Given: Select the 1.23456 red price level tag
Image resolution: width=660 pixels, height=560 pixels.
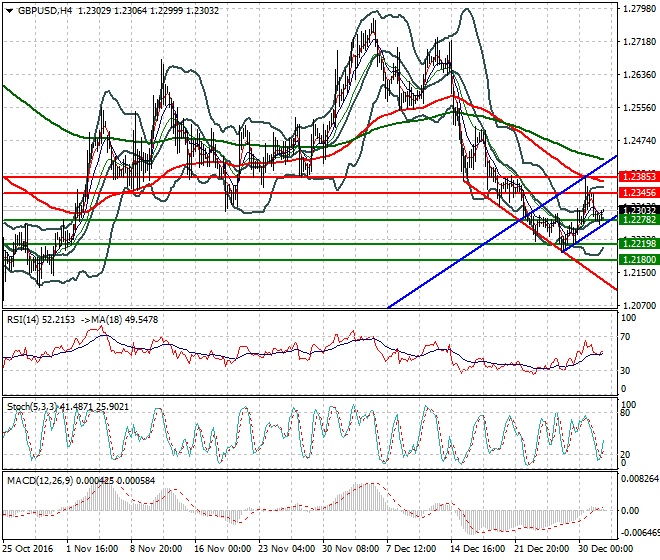Looking at the screenshot, I should tap(638, 191).
